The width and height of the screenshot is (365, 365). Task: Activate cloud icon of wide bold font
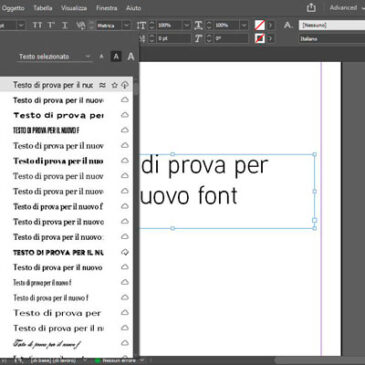125,115
